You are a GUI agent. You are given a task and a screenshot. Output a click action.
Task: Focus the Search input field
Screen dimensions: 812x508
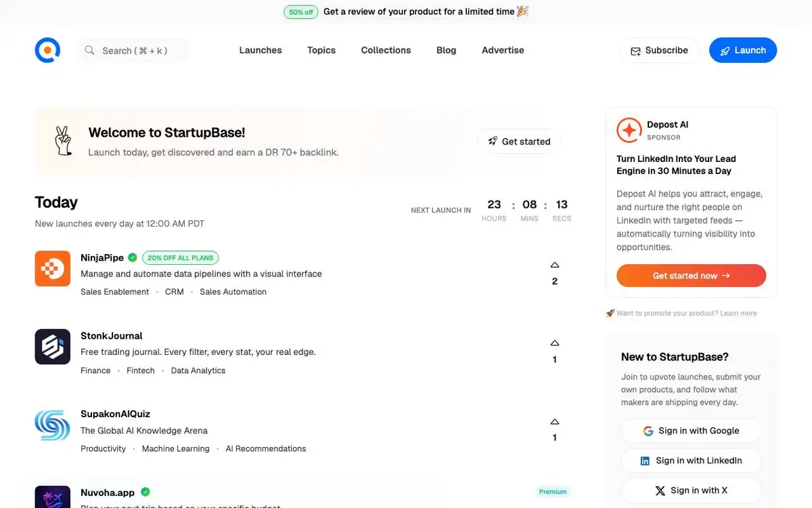coord(133,50)
